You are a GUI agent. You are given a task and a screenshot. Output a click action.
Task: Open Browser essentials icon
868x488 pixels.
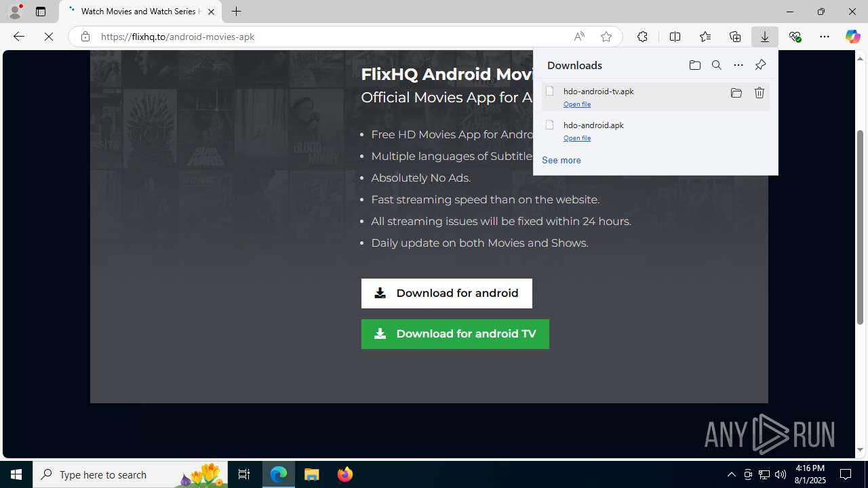coord(795,37)
